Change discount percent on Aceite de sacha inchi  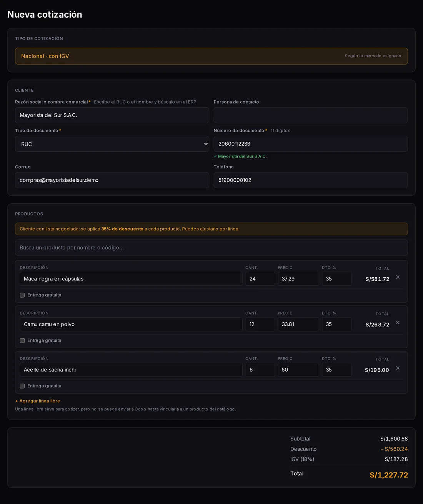pos(336,370)
